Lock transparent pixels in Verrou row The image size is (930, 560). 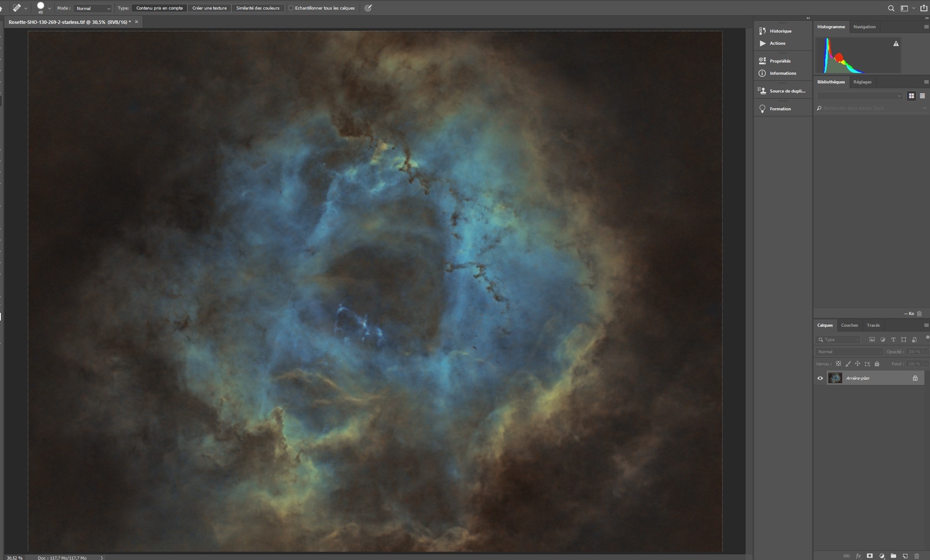coord(838,364)
